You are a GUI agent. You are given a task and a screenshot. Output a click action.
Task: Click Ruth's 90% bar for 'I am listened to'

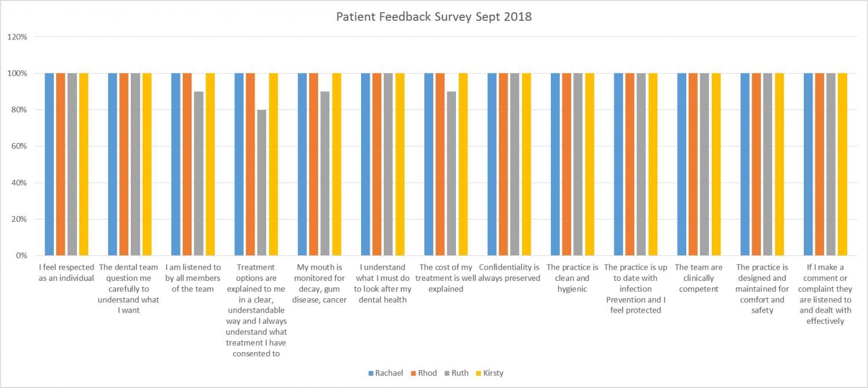(x=198, y=174)
